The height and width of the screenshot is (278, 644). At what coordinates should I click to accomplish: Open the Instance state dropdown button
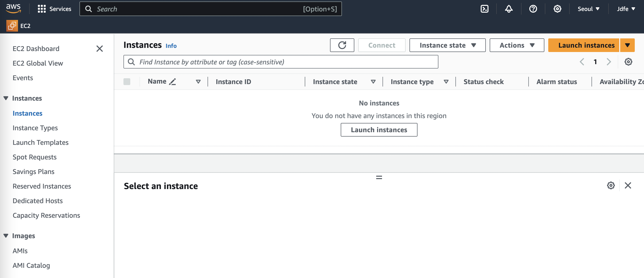447,45
